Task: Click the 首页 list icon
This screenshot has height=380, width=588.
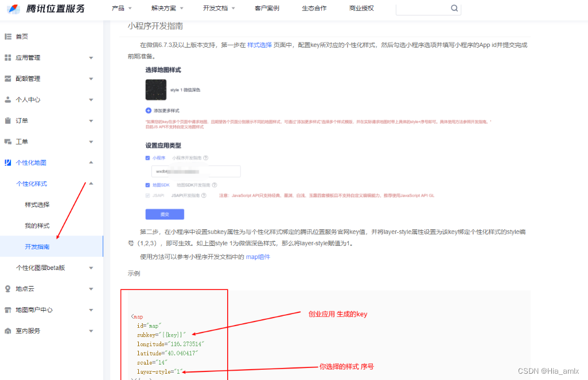Action: (x=8, y=36)
